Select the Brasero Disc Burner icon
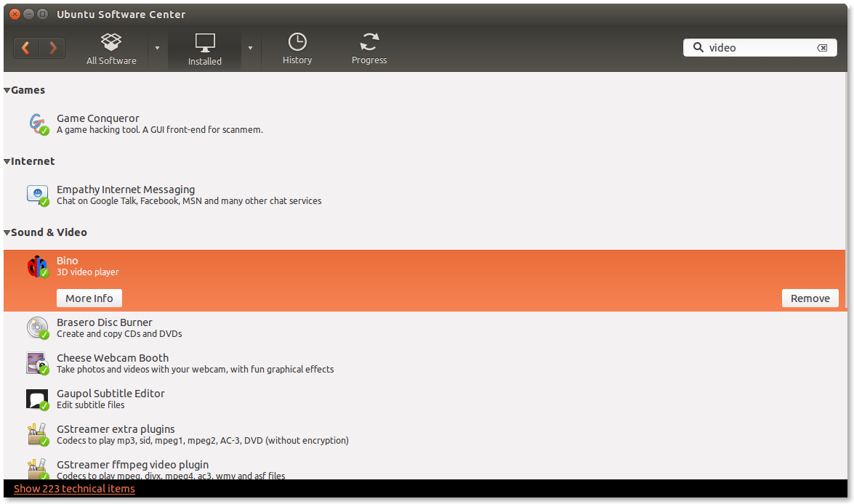The width and height of the screenshot is (854, 504). click(38, 328)
